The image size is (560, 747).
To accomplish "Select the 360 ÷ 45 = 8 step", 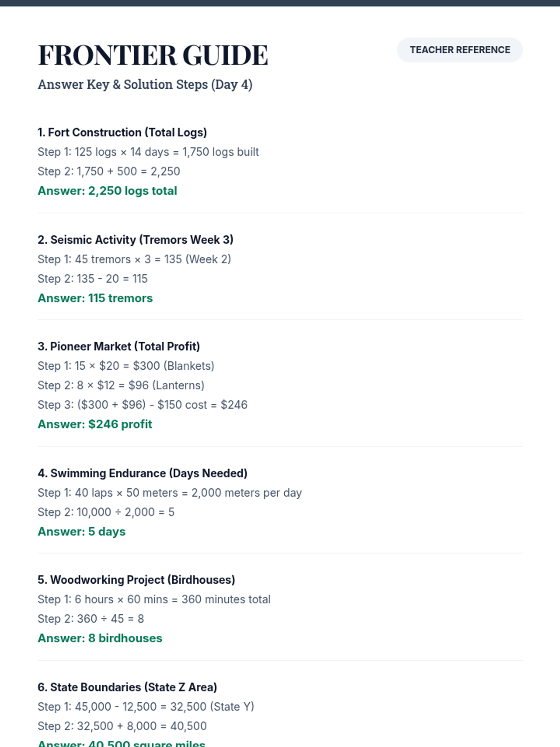I will click(91, 619).
